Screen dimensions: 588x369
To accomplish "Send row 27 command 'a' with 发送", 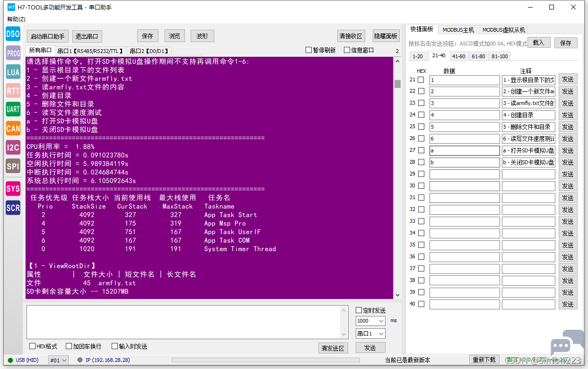I will tap(568, 150).
